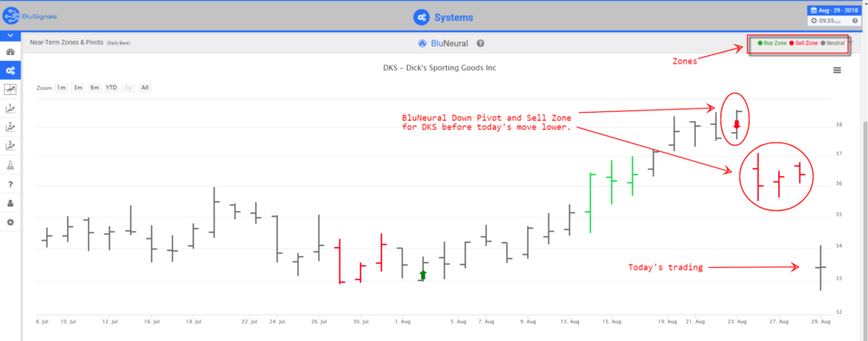The width and height of the screenshot is (868, 341).
Task: Open the dashboard gauge icon in sidebar
Action: tap(10, 53)
